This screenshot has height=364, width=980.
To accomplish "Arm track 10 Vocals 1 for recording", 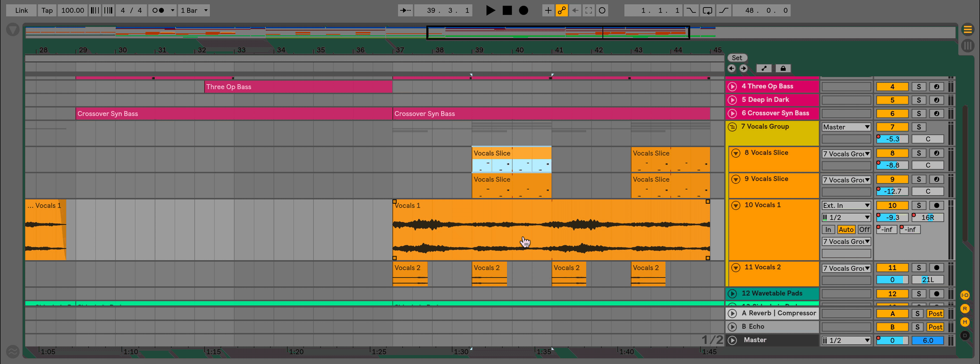I will point(937,206).
